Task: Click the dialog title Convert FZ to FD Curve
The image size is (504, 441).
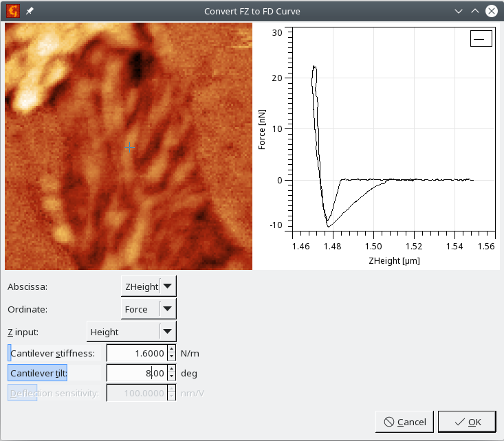Action: click(252, 11)
